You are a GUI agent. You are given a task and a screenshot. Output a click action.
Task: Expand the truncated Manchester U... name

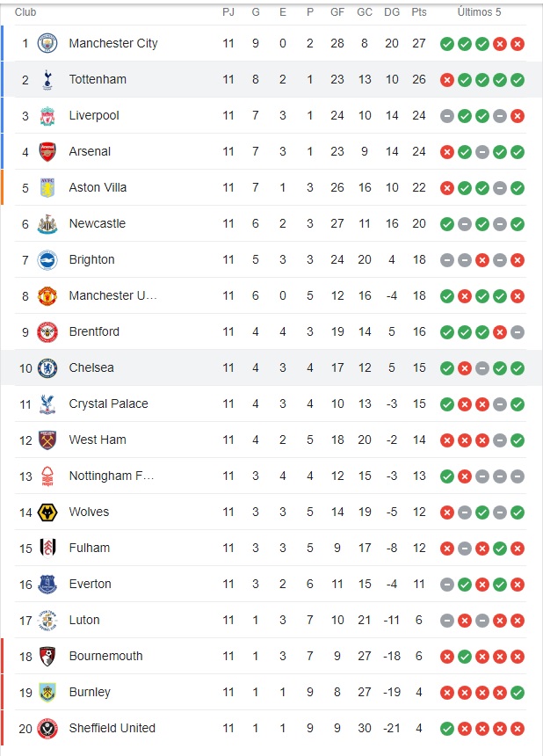coord(112,295)
